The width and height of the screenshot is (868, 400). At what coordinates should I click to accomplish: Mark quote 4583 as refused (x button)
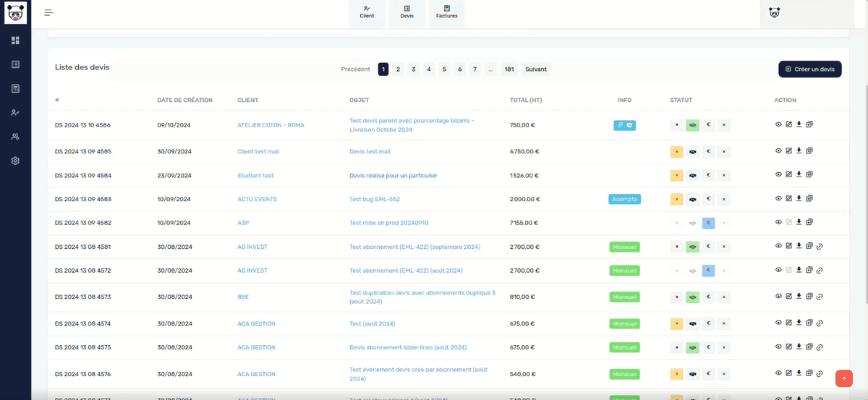click(725, 199)
